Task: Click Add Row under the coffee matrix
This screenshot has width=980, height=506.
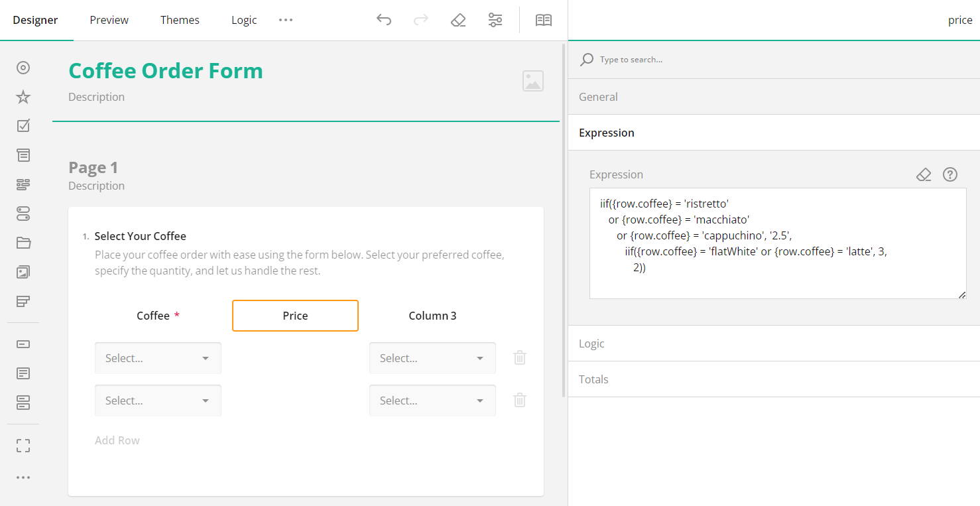Action: 117,440
